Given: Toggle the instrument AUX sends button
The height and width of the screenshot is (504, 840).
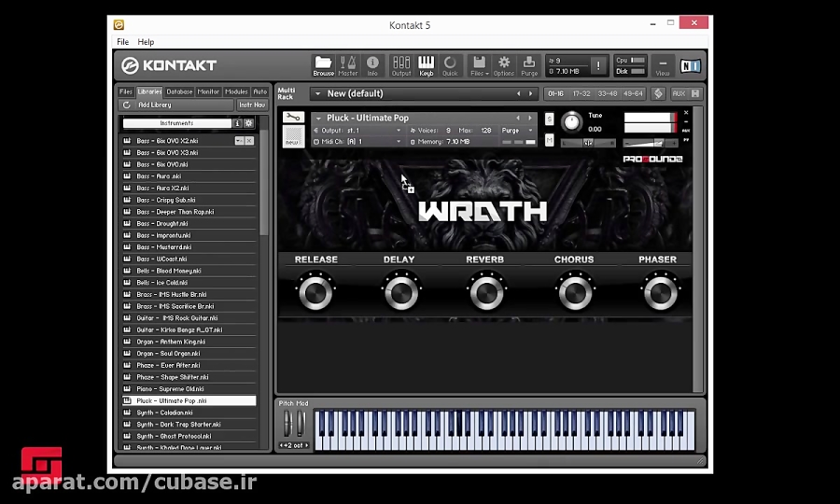Looking at the screenshot, I should (686, 131).
